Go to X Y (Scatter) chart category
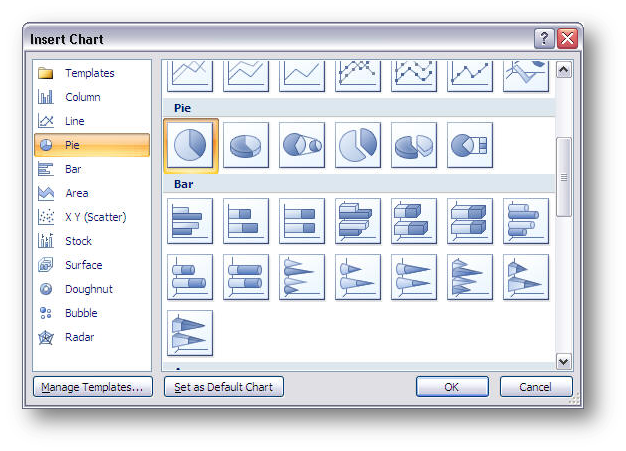The image size is (626, 451). [95, 217]
